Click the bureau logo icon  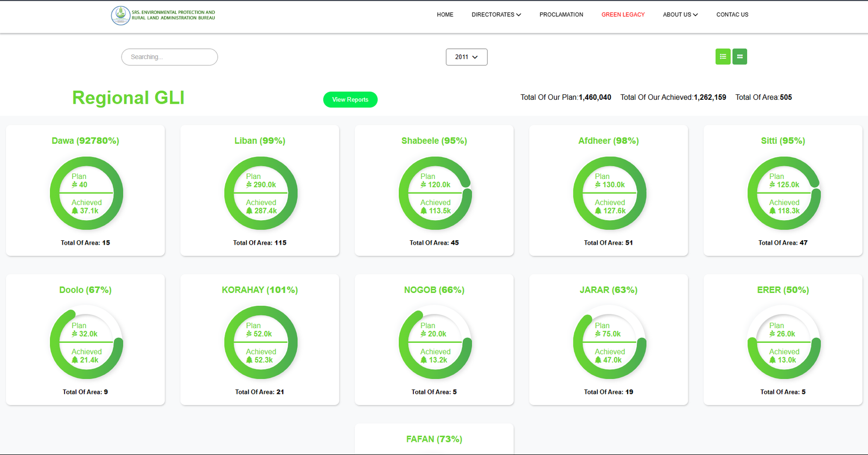tap(120, 15)
